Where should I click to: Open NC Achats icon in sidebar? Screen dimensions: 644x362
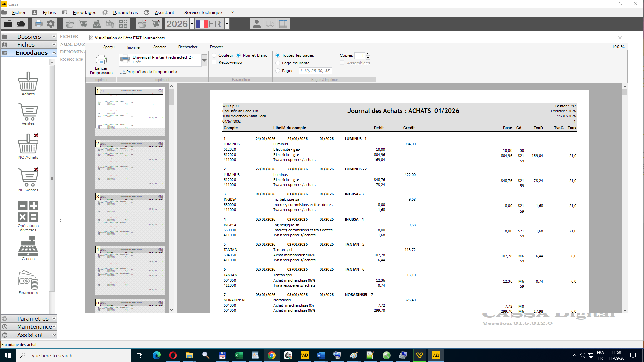[x=28, y=143]
